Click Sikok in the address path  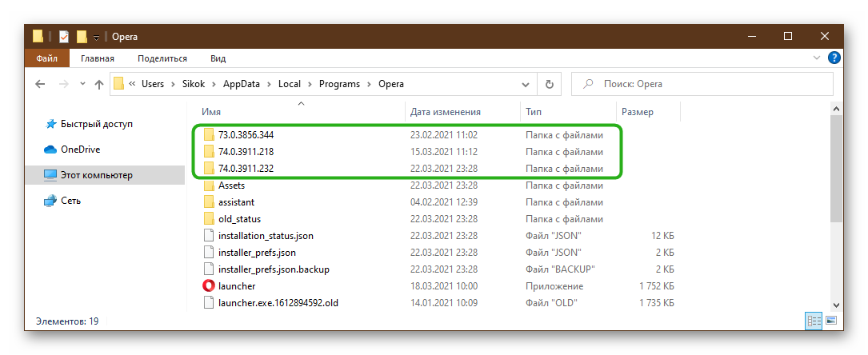coord(194,84)
